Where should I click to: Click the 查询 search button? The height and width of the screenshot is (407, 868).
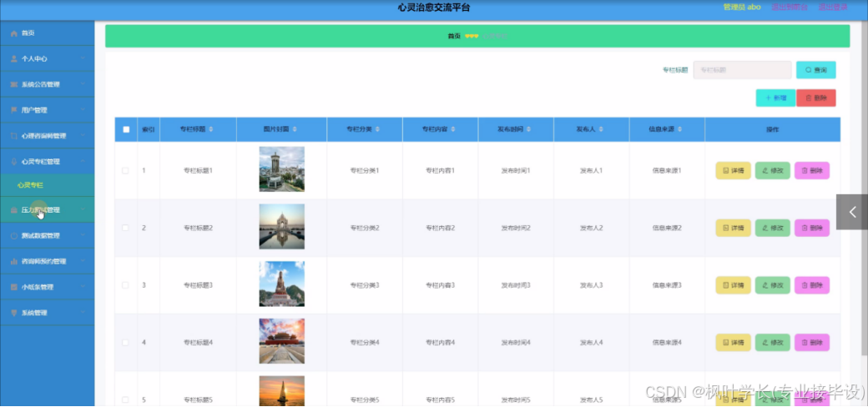(816, 70)
